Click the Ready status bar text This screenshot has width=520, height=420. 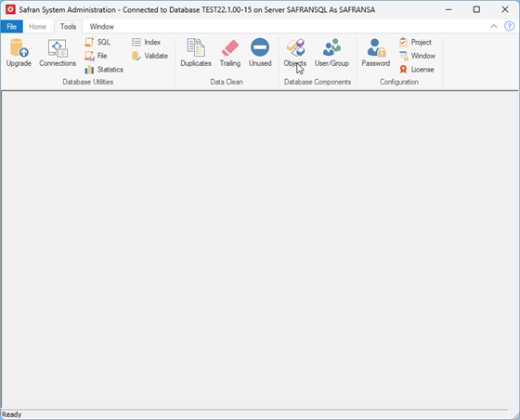coord(11,414)
